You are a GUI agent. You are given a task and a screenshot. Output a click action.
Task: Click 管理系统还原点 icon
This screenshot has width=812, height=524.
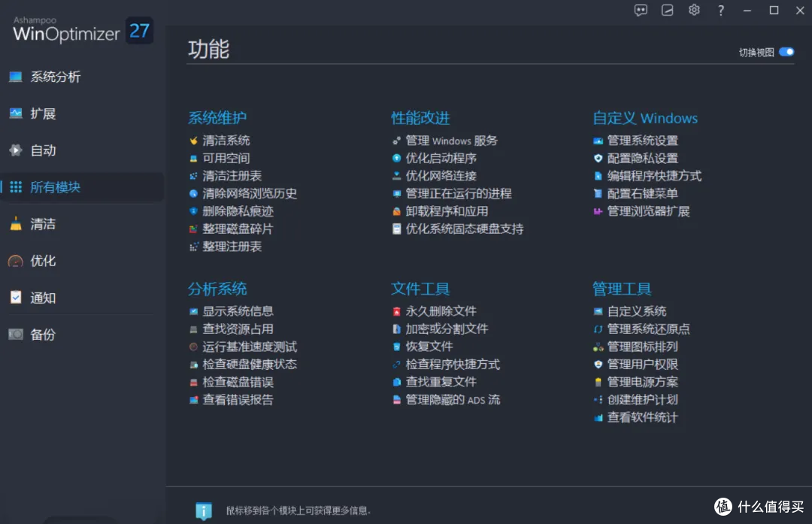coord(598,329)
